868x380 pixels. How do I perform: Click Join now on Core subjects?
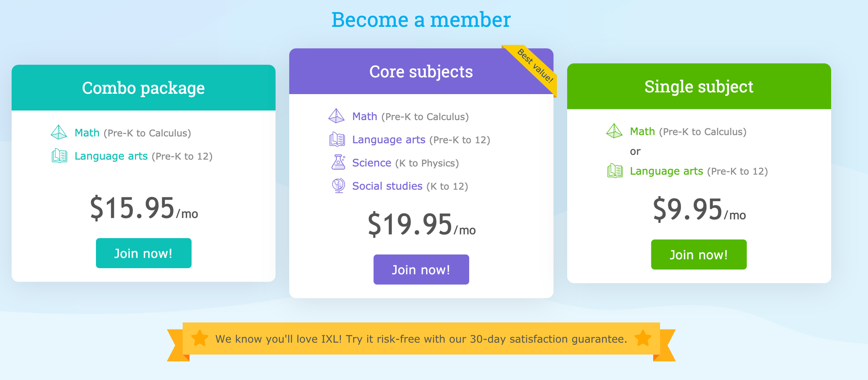(421, 269)
